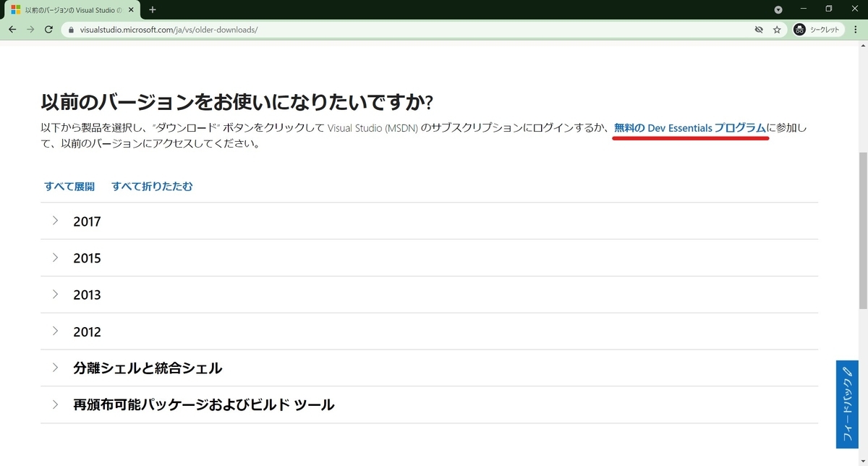Bookmark this page with the star icon
The image size is (868, 466).
pos(778,30)
